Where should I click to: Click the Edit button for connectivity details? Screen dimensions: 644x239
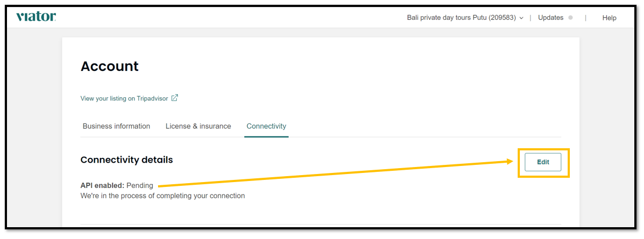(543, 162)
